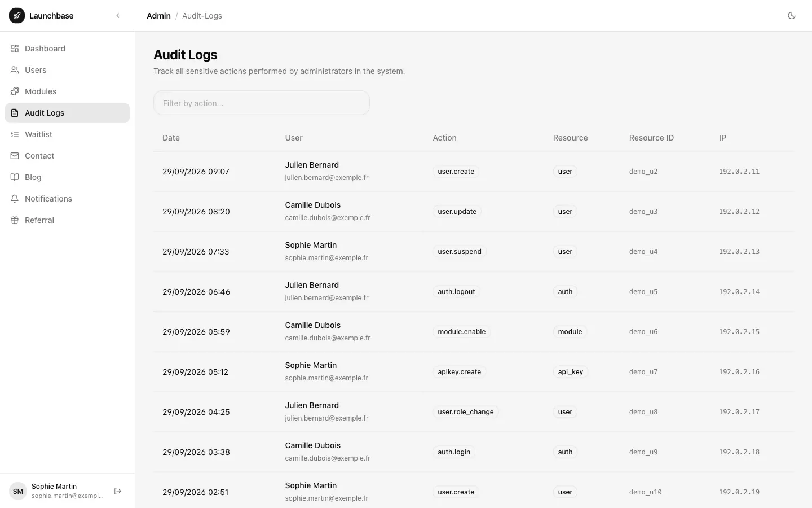Open the Waitlist page
Screen dimensions: 812x508
(67, 134)
